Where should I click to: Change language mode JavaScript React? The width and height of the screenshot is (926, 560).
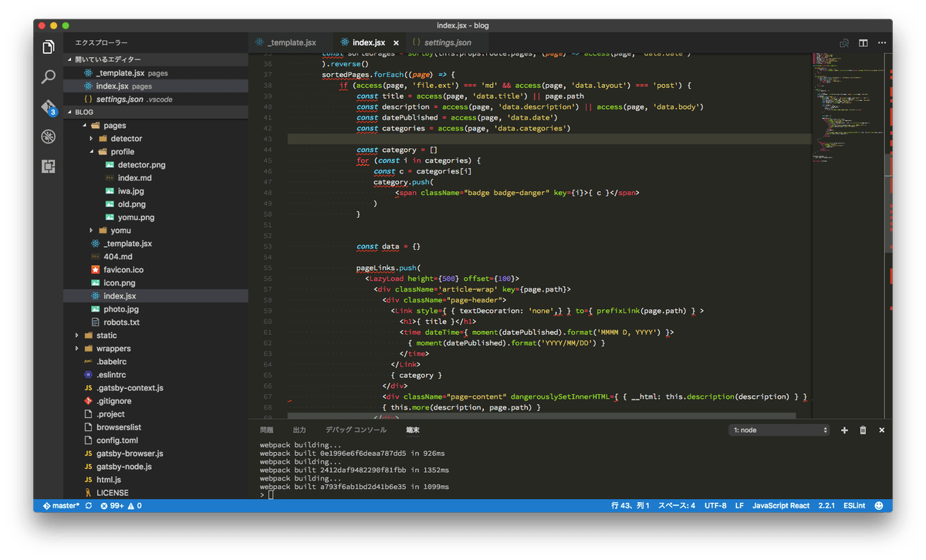pyautogui.click(x=781, y=506)
